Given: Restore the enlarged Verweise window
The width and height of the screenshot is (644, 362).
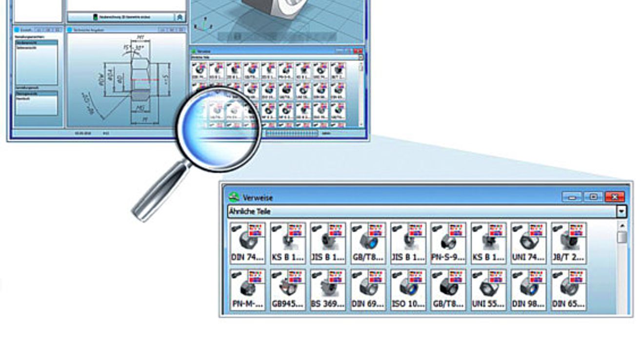Looking at the screenshot, I should point(593,197).
